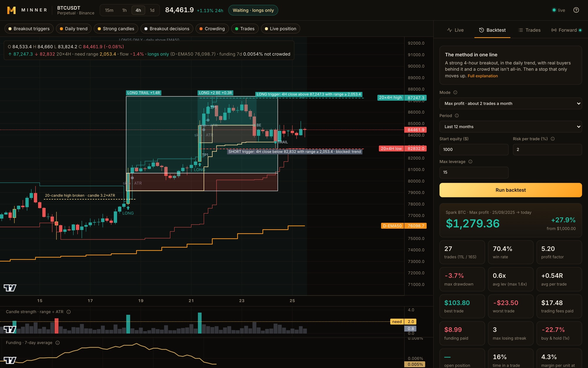The height and width of the screenshot is (368, 588).
Task: Click the 3 max losing streak card
Action: [511, 333]
